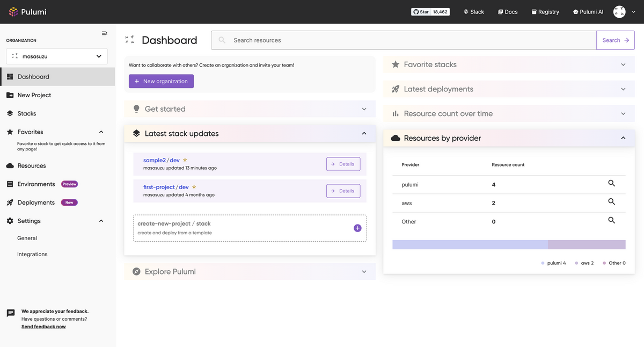Image resolution: width=644 pixels, height=347 pixels.
Task: Expand the Favorite stacks panel
Action: 623,64
